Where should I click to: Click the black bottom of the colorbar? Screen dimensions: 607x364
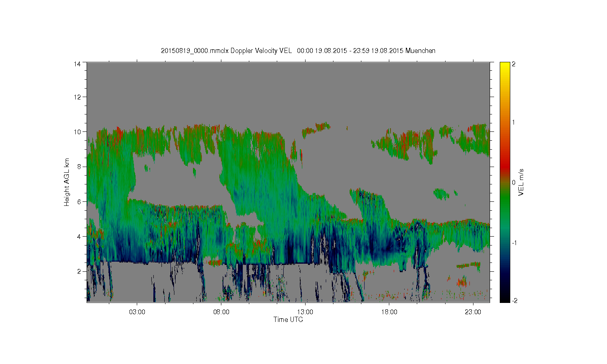(505, 299)
